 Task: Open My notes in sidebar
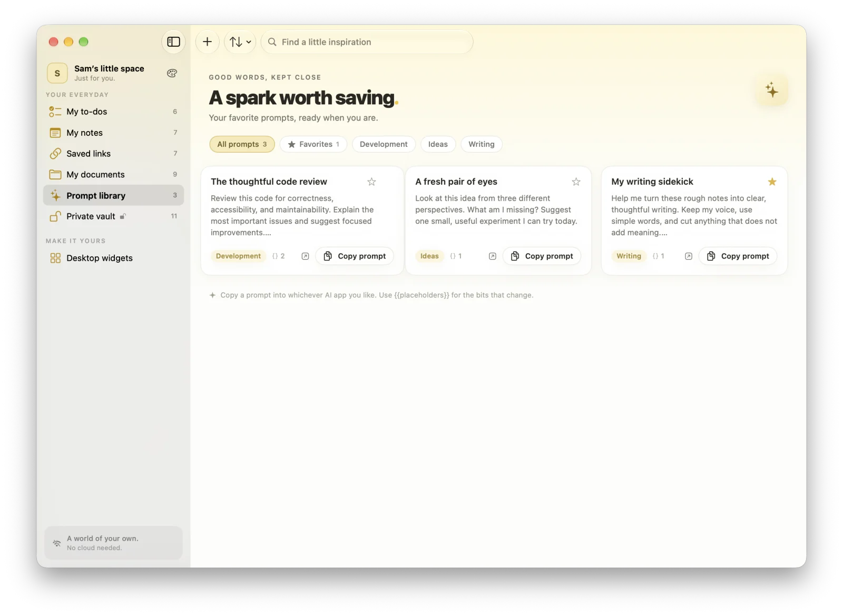(114, 133)
